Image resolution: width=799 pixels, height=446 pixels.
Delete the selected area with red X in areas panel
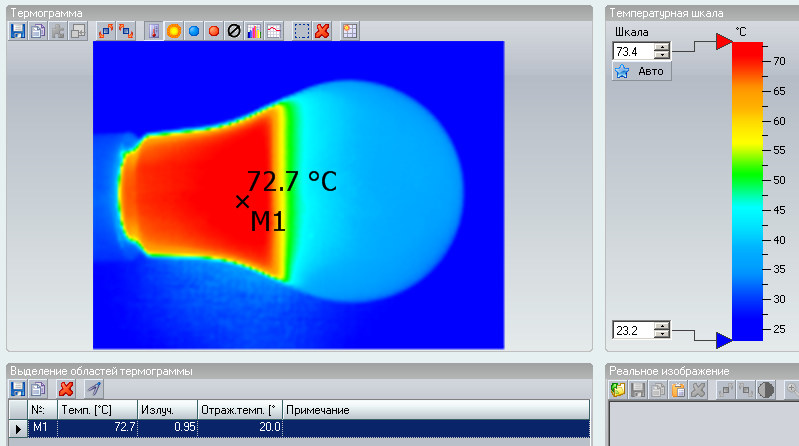click(x=66, y=389)
